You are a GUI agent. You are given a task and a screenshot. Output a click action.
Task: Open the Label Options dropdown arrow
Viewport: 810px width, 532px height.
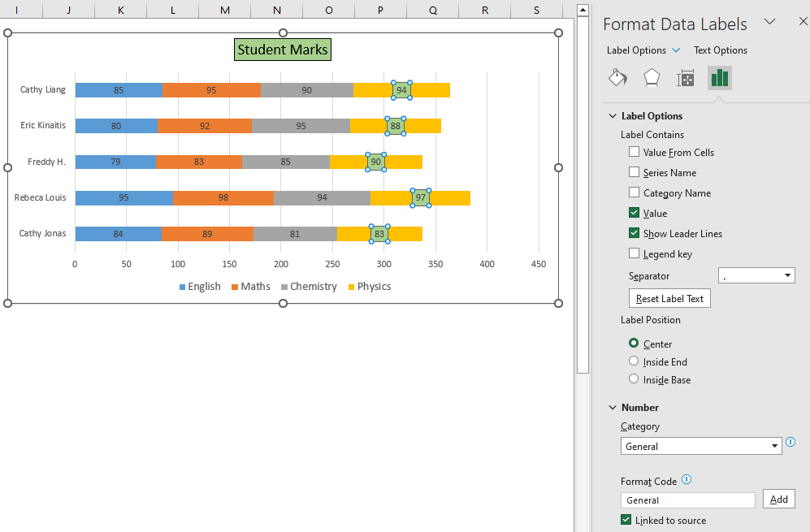pos(676,50)
